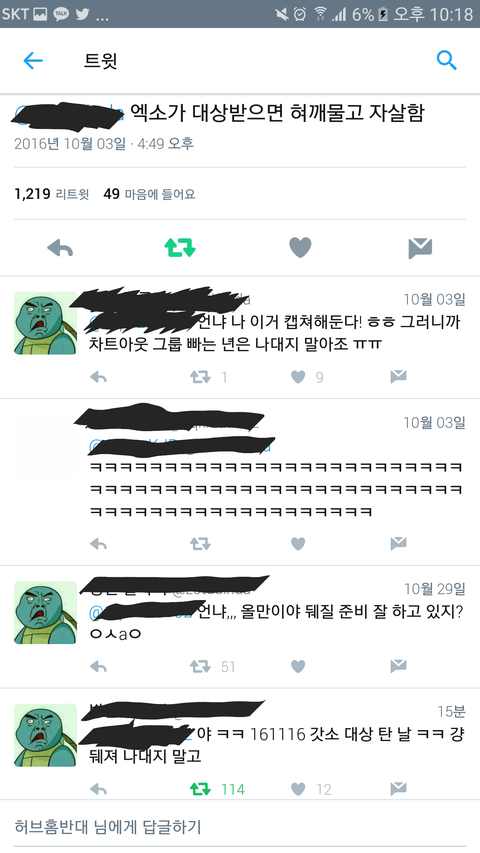Like the October 29 reply
Screen dimensions: 480x853
click(298, 666)
